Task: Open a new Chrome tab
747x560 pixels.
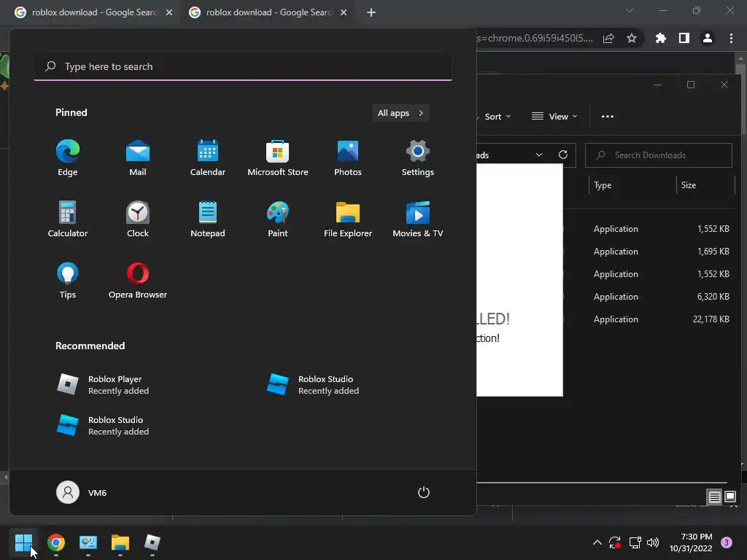Action: (x=371, y=12)
